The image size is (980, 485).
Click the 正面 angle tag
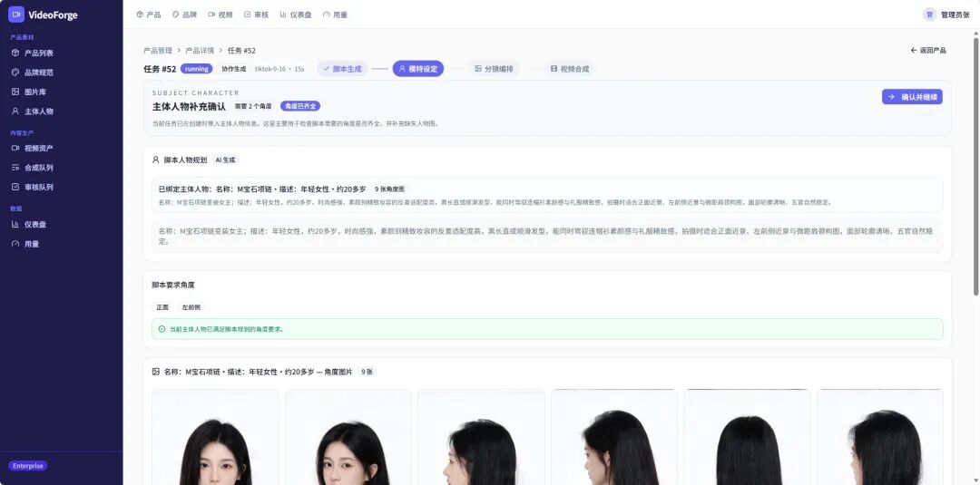click(162, 307)
